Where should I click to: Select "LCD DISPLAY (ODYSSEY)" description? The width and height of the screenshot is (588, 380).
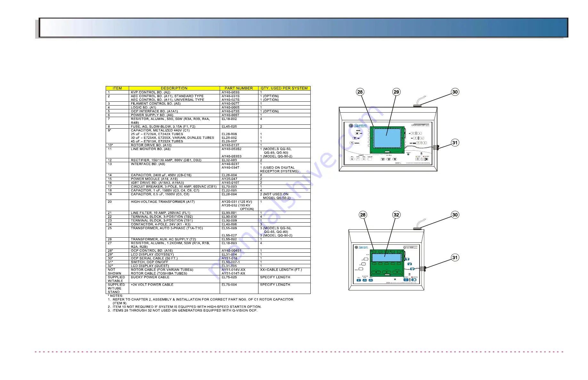click(152, 255)
